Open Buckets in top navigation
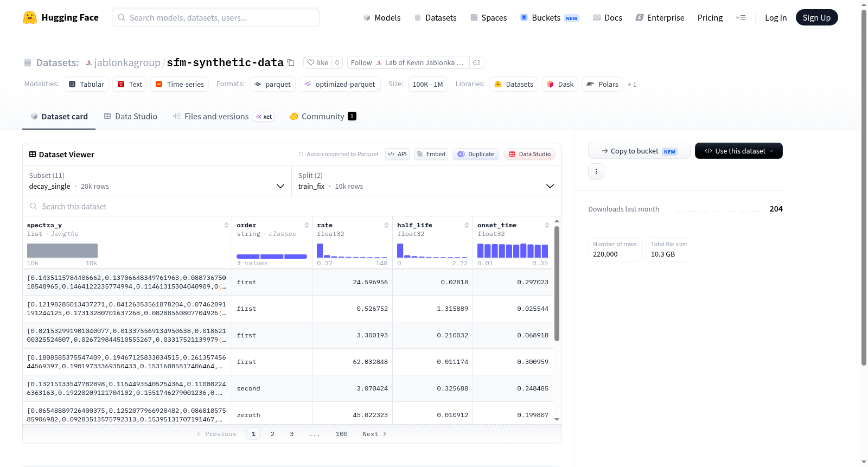Screen dimensions: 868x467 [550, 17]
